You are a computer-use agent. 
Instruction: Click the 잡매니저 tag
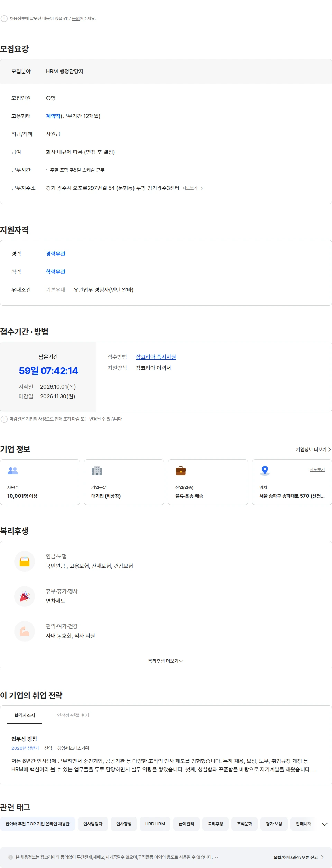coord(304,824)
